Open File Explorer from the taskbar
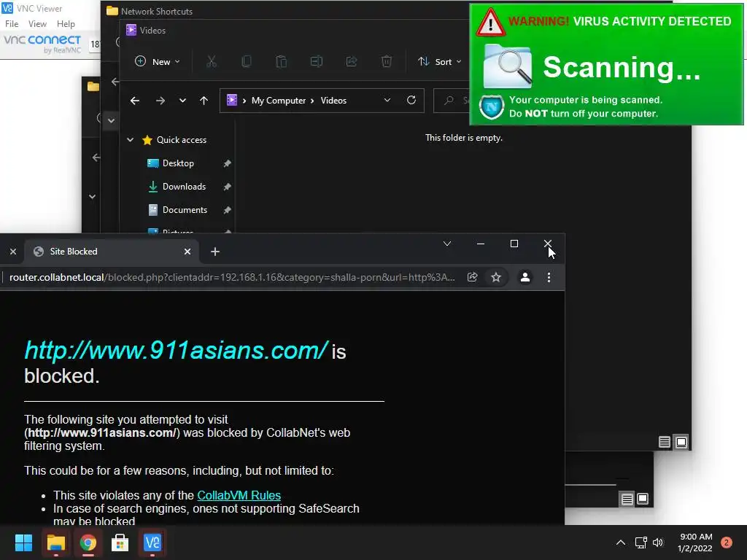 (x=55, y=542)
